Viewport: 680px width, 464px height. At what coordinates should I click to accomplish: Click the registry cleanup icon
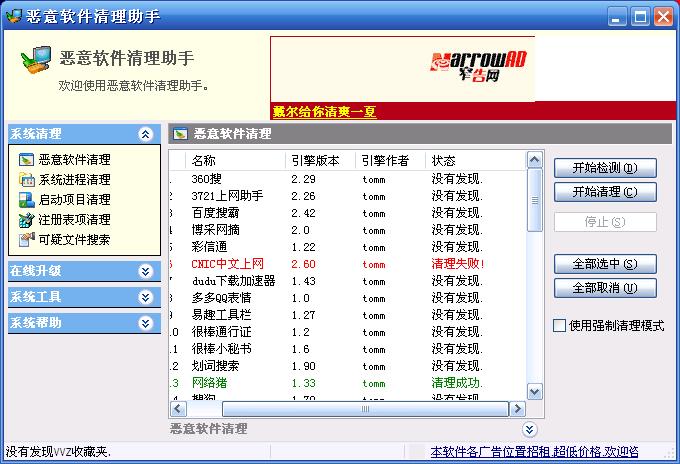26,219
